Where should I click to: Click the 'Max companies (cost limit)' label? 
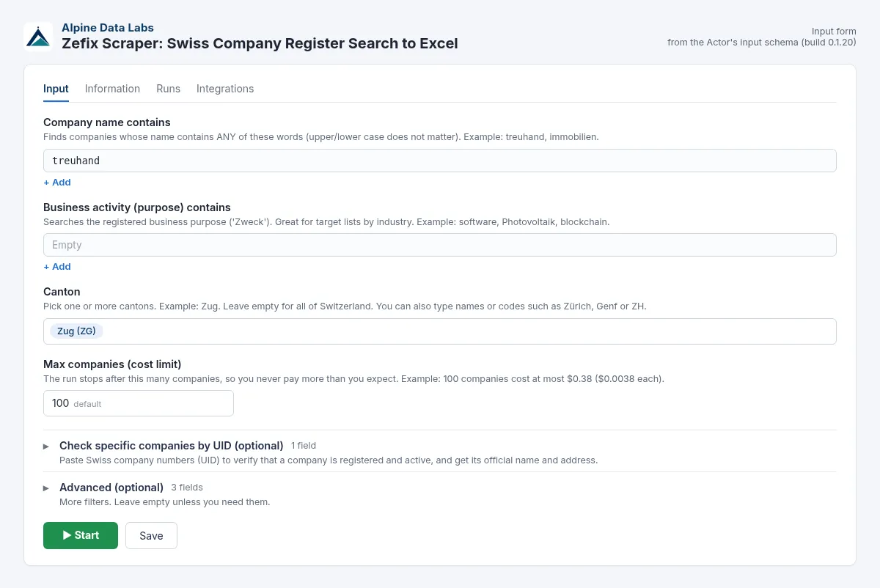coord(112,364)
